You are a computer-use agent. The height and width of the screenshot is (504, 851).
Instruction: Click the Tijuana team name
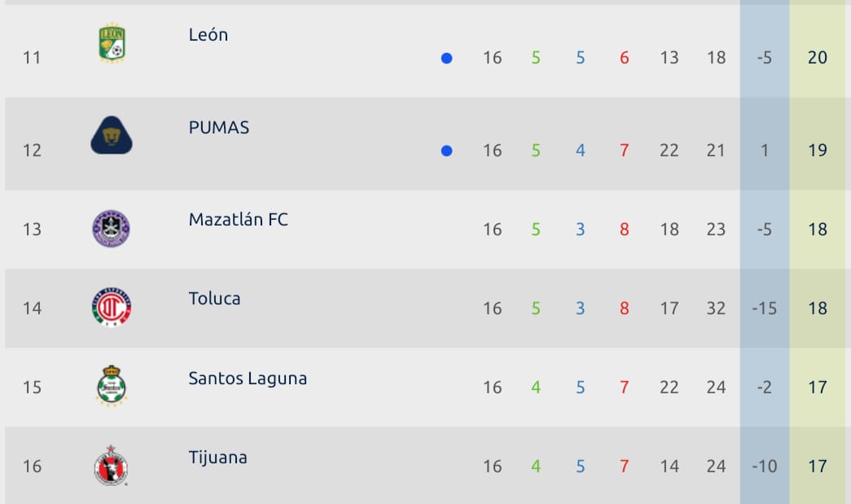(x=218, y=458)
